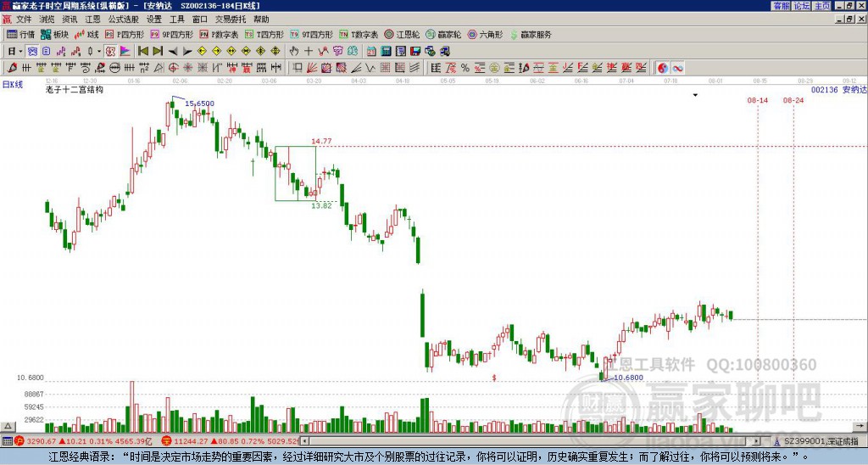
Task: Switch to the K线 chart view
Action: point(87,34)
